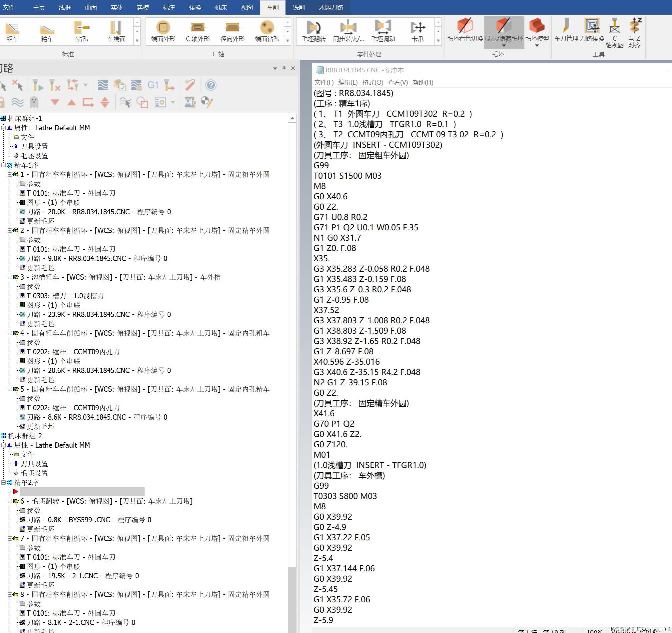Pin the 刀路 panel
This screenshot has width=672, height=633.
click(x=284, y=68)
